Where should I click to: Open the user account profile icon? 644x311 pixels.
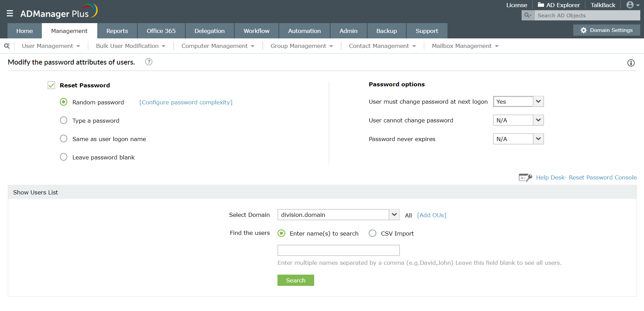[630, 5]
